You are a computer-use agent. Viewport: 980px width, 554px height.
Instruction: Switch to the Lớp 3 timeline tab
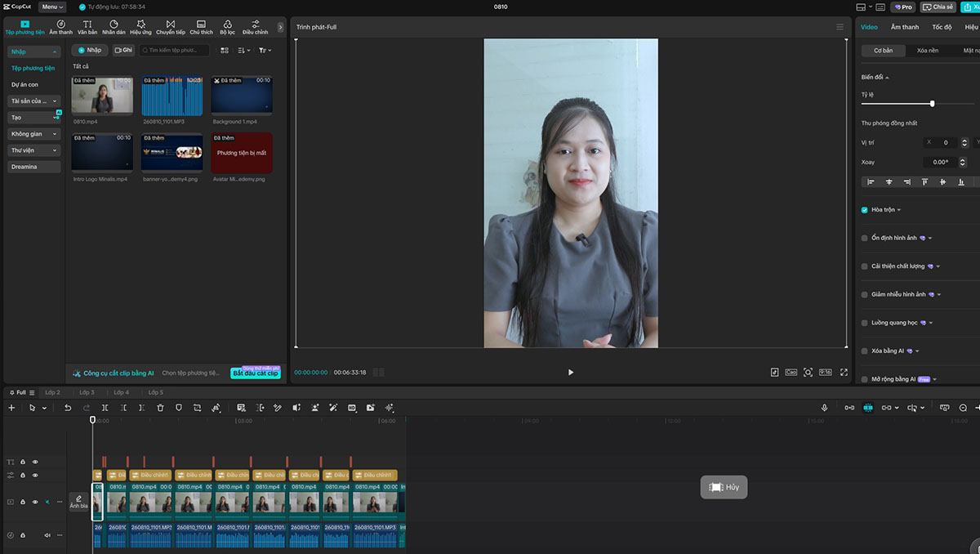pos(87,392)
